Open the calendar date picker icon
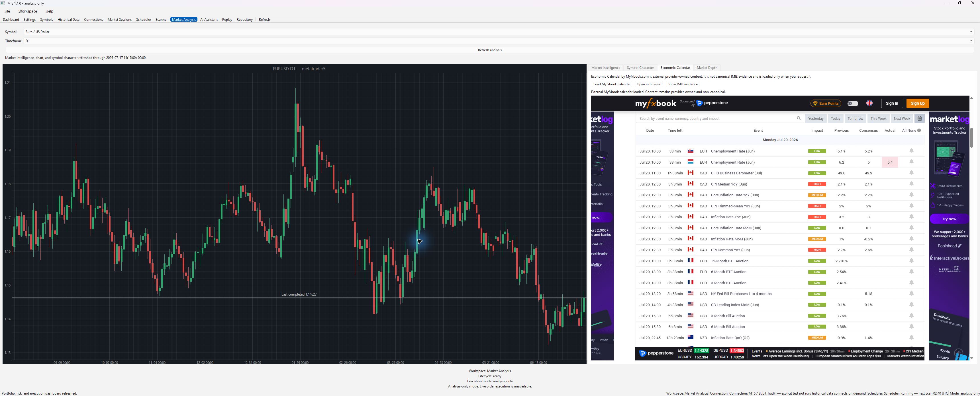The width and height of the screenshot is (980, 396). coord(920,118)
